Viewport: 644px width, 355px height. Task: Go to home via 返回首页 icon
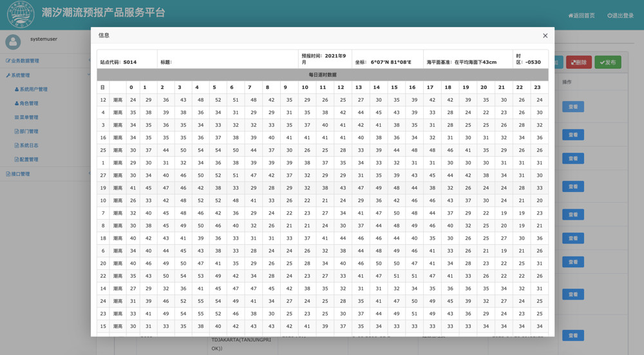pyautogui.click(x=571, y=15)
